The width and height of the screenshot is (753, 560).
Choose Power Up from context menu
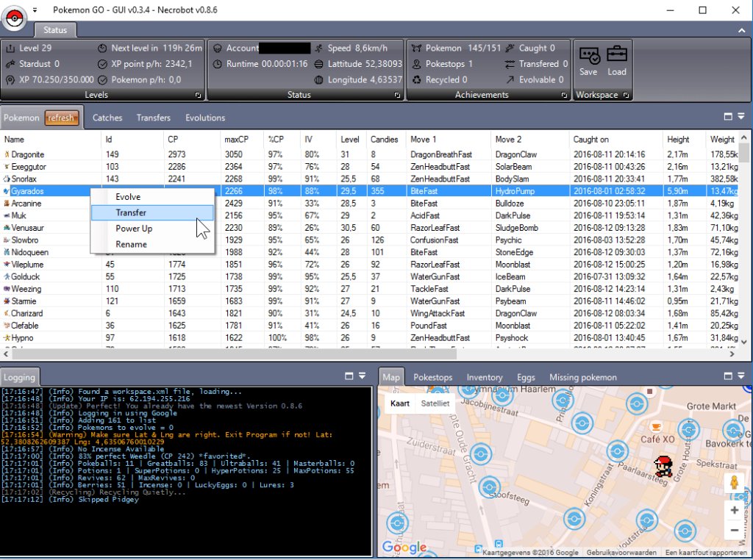(152, 229)
